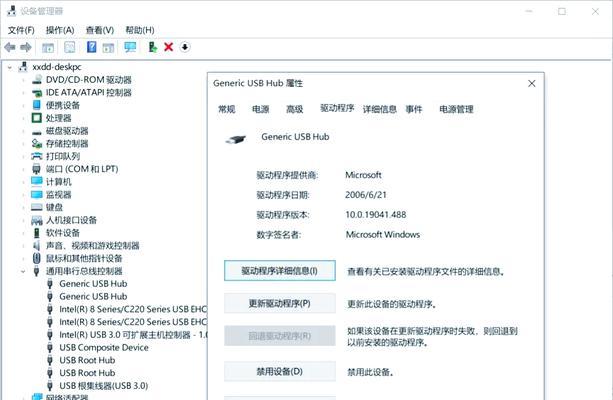The height and width of the screenshot is (400, 613).
Task: Select the 端口 (COM 和 LPT) icon
Action: tap(36, 169)
